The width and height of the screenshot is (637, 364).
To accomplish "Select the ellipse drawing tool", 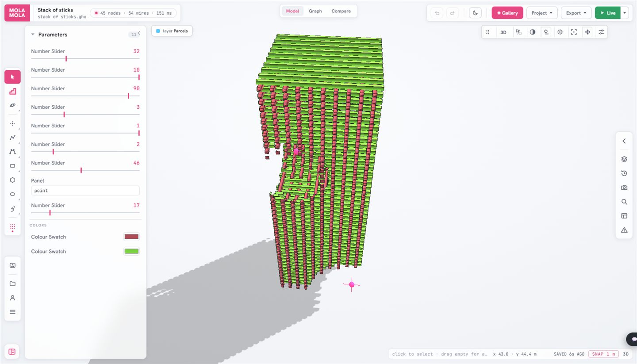I will click(x=12, y=194).
